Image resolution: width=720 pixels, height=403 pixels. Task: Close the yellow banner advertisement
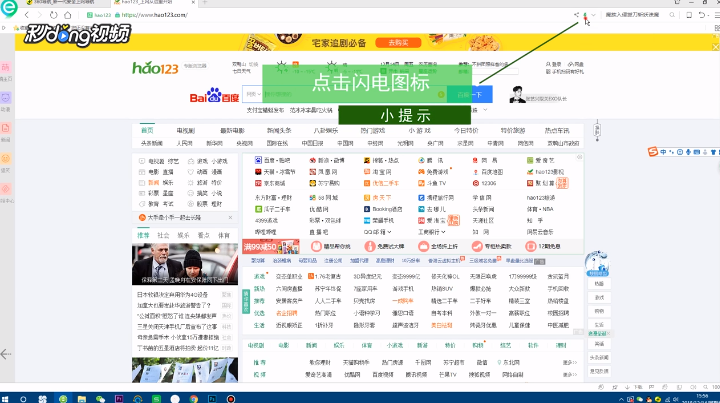coord(715,46)
